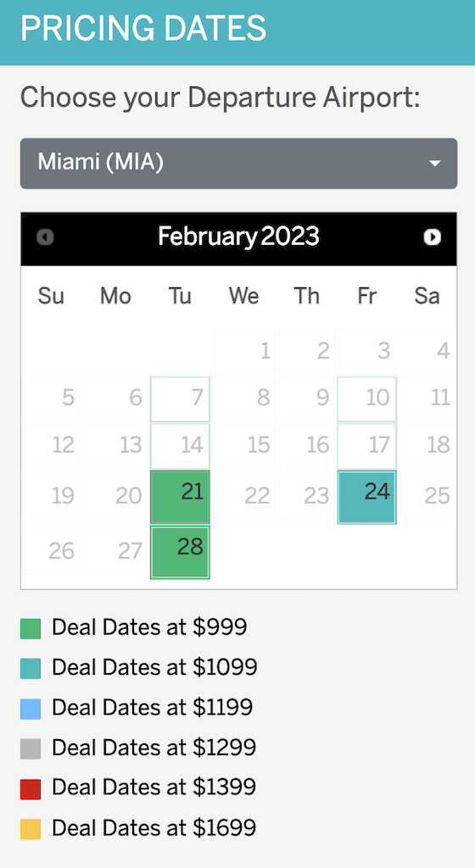
Task: Click the light blue $1199 legend swatch
Action: pos(31,709)
